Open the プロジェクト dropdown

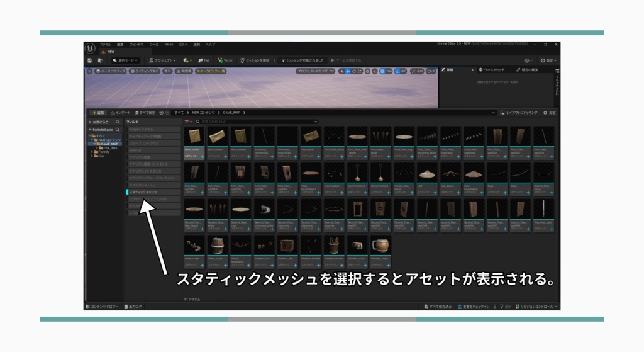coord(162,60)
